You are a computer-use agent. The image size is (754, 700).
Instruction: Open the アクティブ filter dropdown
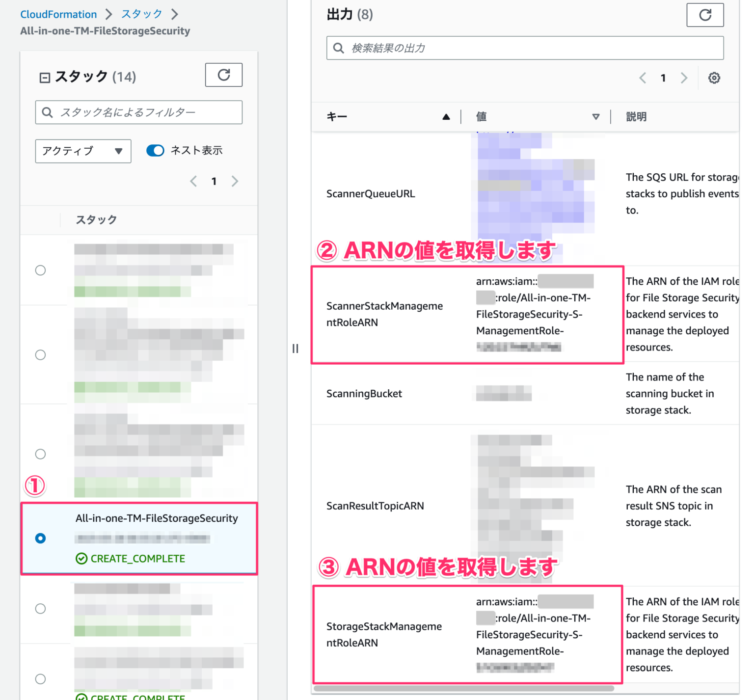[82, 151]
